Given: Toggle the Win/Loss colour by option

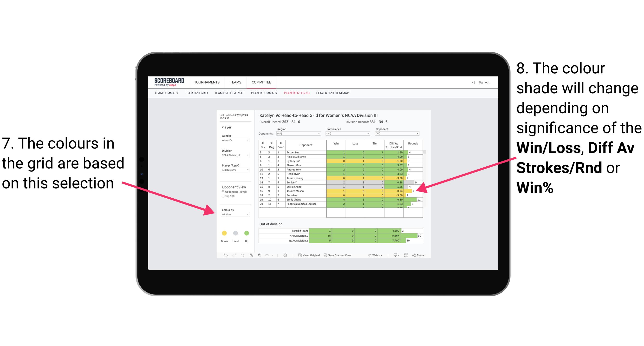Looking at the screenshot, I should pos(234,215).
